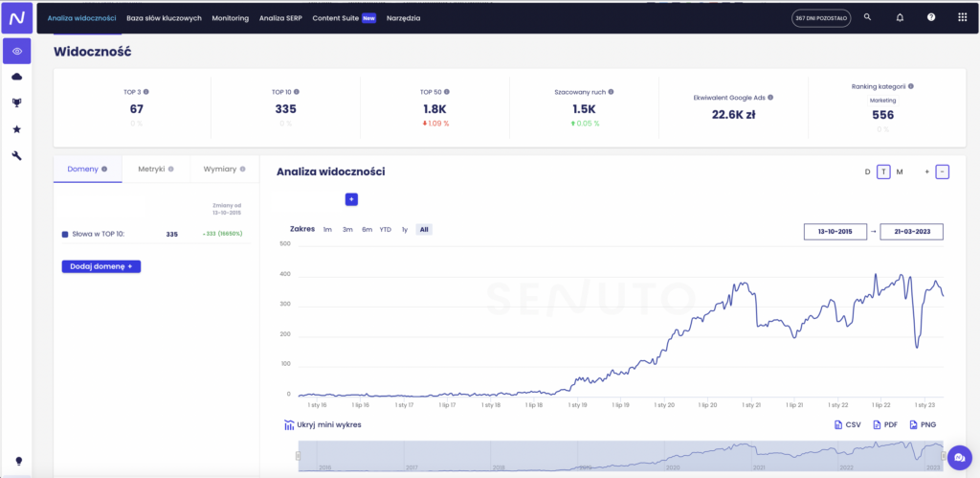
Task: Open the star favorites sidebar icon
Action: coord(17,129)
